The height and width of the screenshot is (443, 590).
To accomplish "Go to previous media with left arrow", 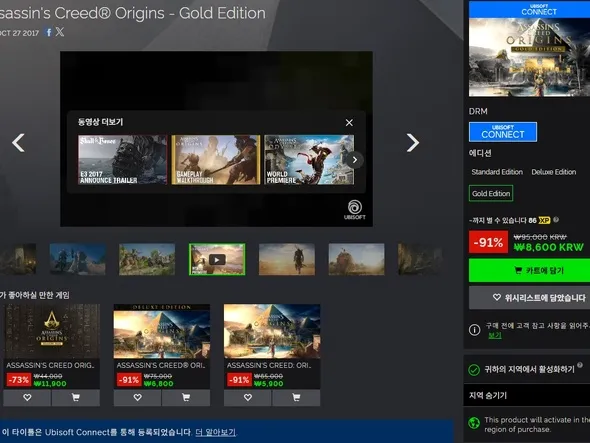I will [x=18, y=143].
